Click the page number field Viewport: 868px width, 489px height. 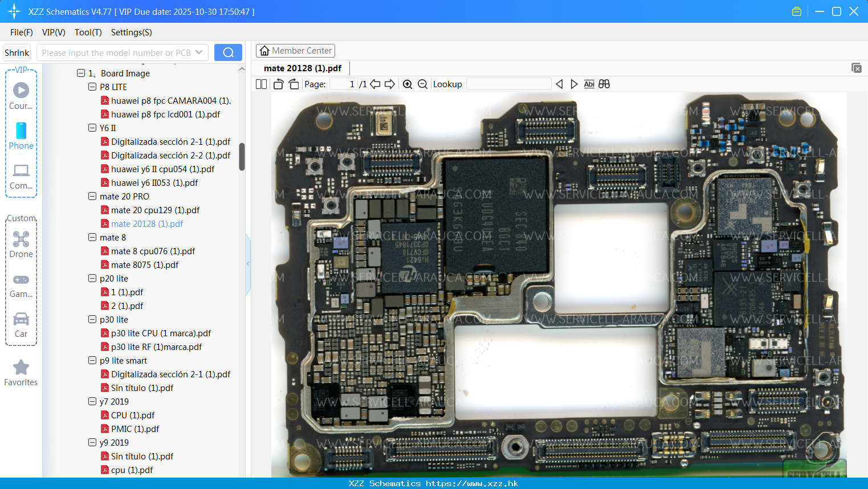(x=344, y=84)
